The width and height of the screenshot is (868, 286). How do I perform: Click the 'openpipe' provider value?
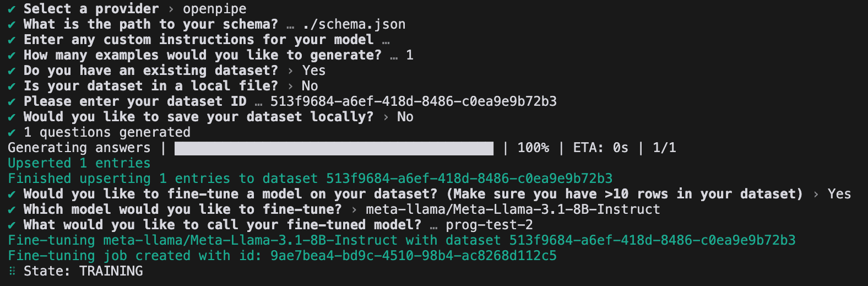(x=215, y=9)
